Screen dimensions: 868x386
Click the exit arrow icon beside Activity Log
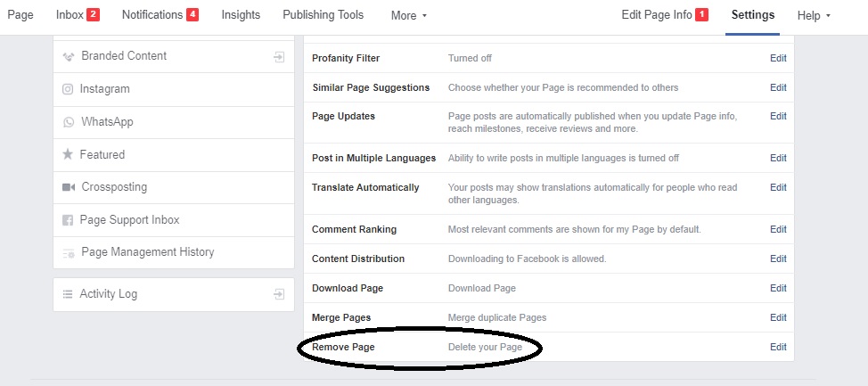point(280,294)
